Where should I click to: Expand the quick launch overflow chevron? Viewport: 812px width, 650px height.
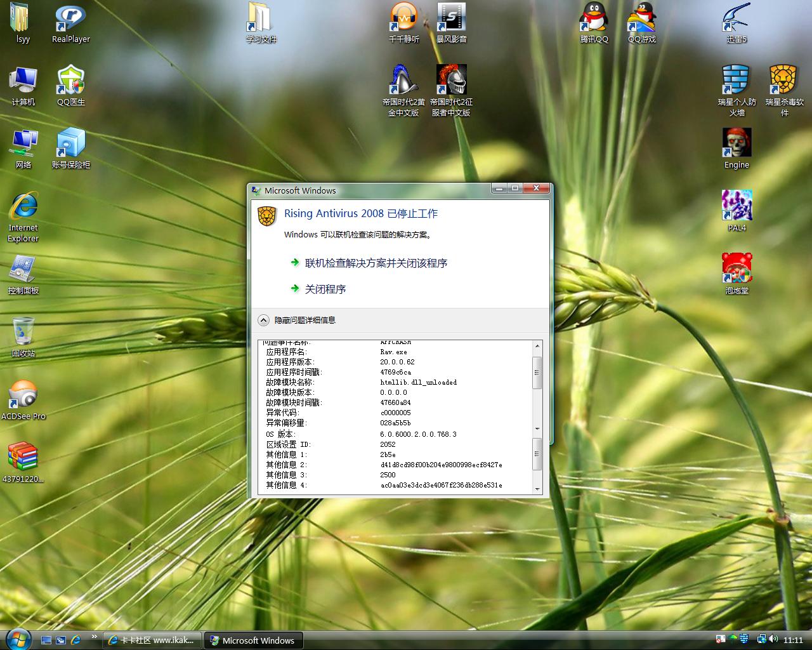95,637
